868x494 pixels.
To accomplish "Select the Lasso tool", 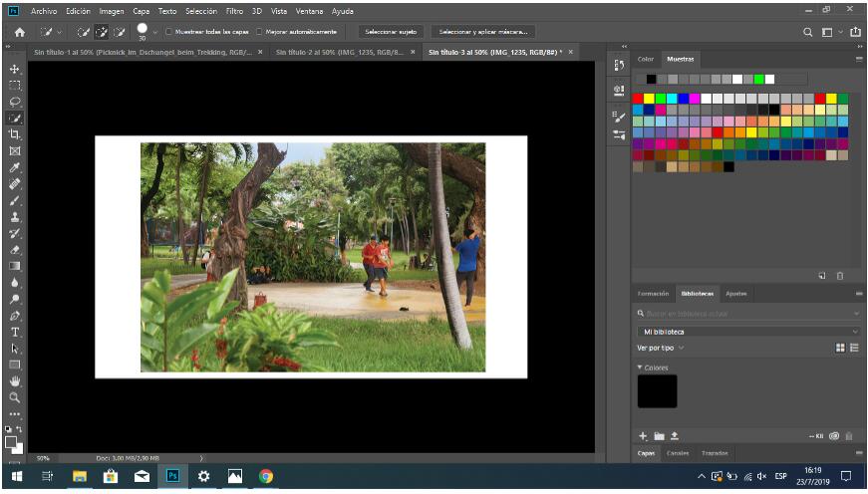I will coord(15,102).
